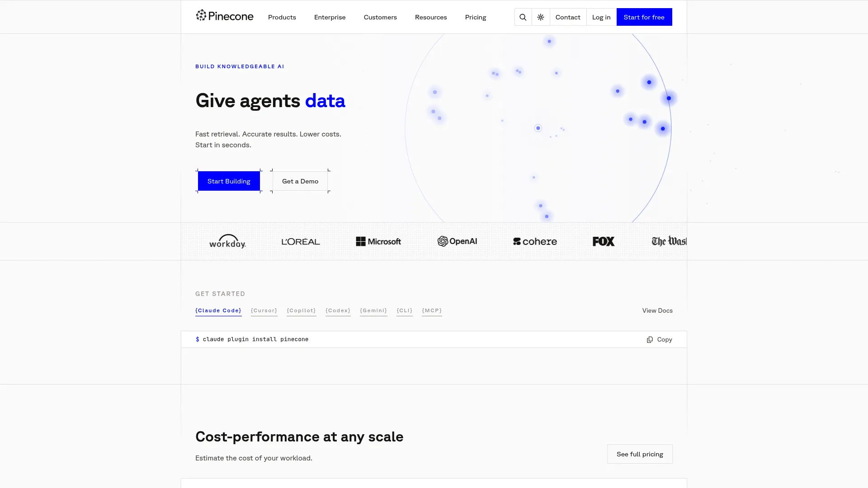Toggle the light/dark theme sun icon
868x488 pixels.
[541, 17]
